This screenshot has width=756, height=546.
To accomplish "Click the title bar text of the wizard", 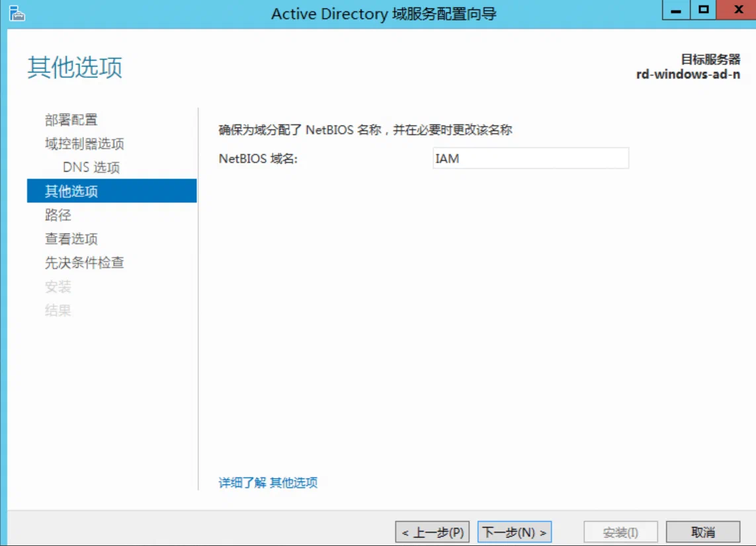I will pyautogui.click(x=384, y=13).
